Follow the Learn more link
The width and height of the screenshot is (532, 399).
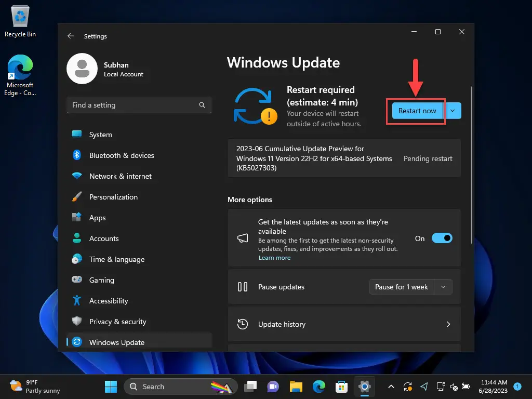pyautogui.click(x=274, y=258)
